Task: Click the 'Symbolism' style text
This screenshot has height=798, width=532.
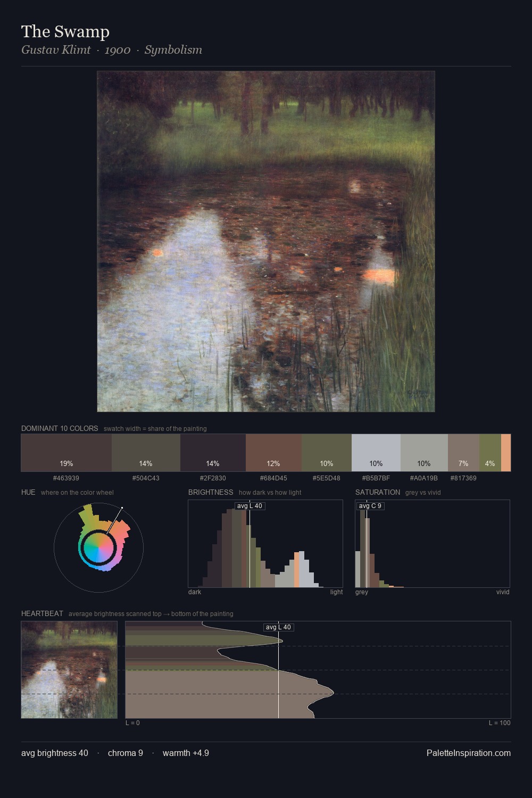Action: click(173, 50)
